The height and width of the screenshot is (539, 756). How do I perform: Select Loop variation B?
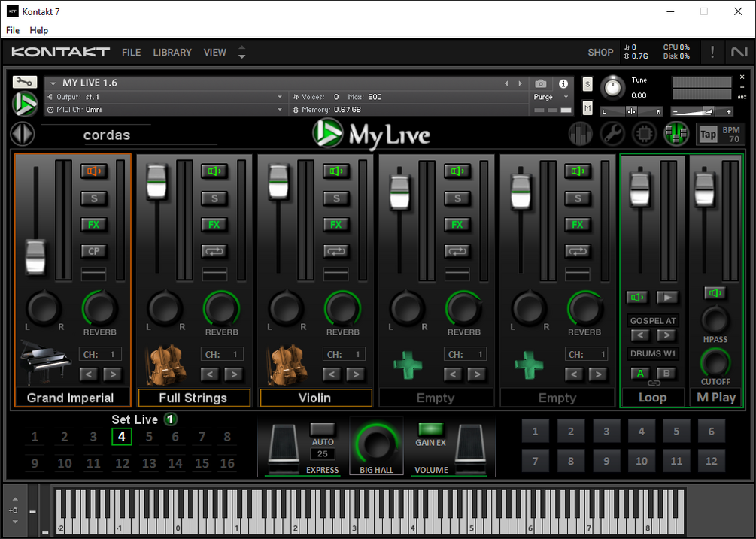[x=666, y=373]
